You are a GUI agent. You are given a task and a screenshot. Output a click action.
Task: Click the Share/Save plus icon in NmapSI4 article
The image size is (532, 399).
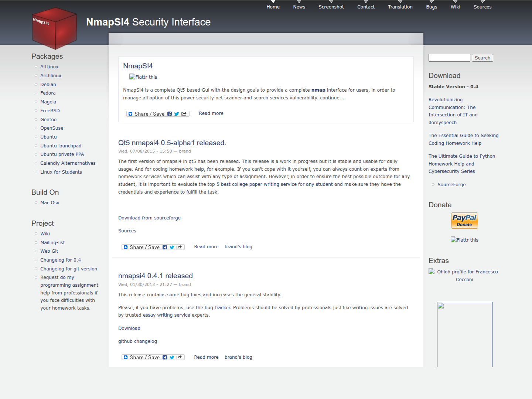pos(130,114)
